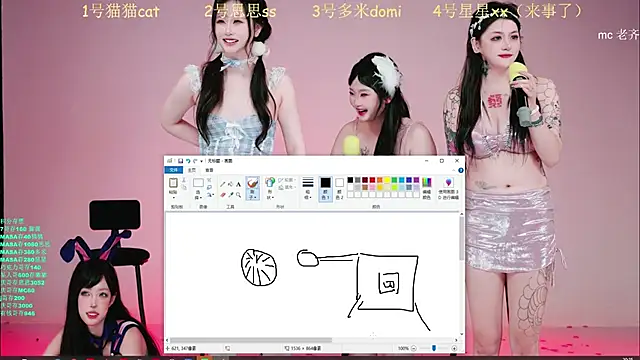This screenshot has height=360, width=640.
Task: Click the Redo arrow in Paint's title bar
Action: click(x=195, y=161)
